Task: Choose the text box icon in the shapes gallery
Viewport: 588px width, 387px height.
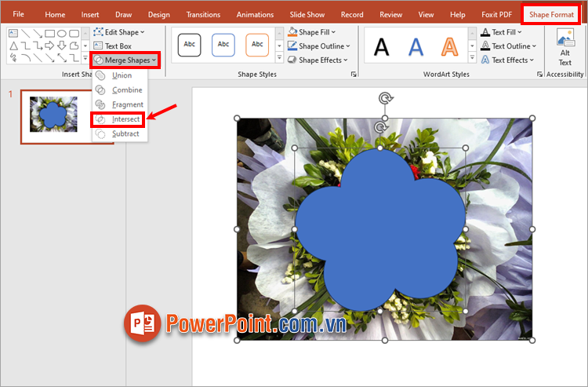Action: [13, 34]
